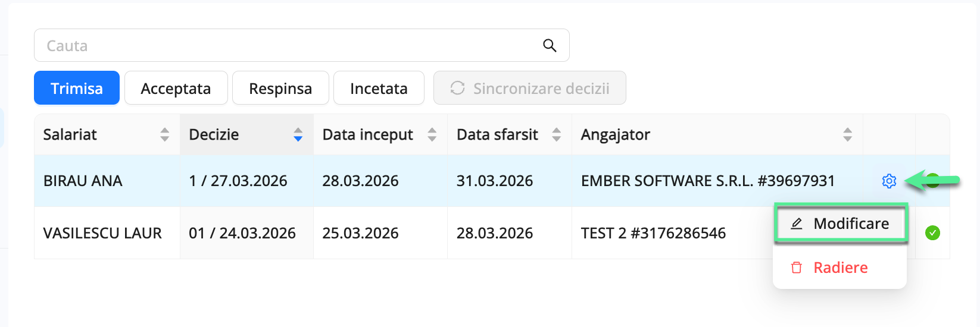Sort by Data inceput arrows
The image size is (980, 327).
pyautogui.click(x=432, y=134)
